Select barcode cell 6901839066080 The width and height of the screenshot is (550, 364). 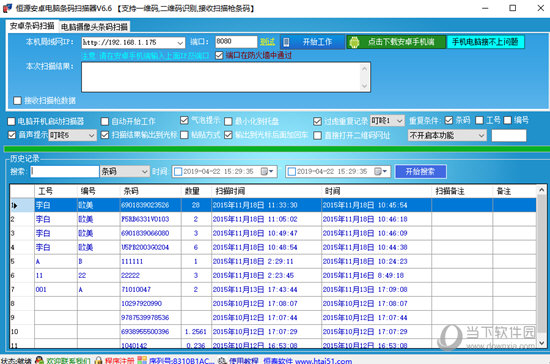[x=150, y=233]
